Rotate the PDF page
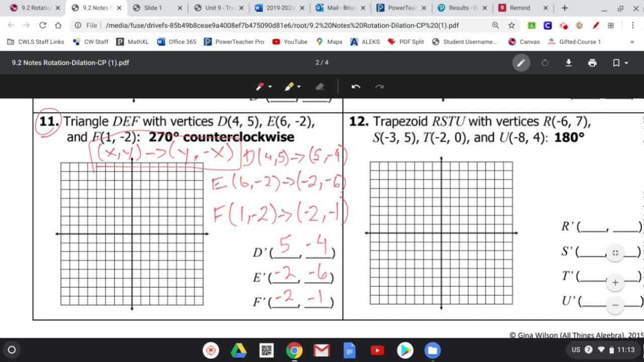Viewport: 644px width, 362px height. click(x=545, y=63)
